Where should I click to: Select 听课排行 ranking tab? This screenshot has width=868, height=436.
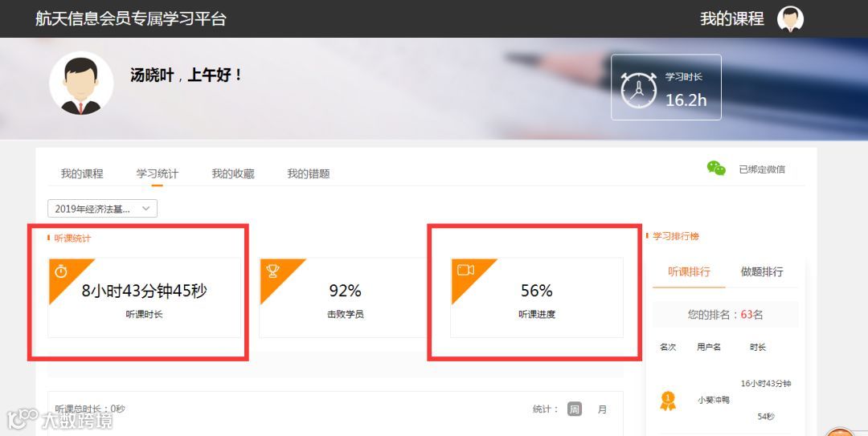tap(689, 271)
